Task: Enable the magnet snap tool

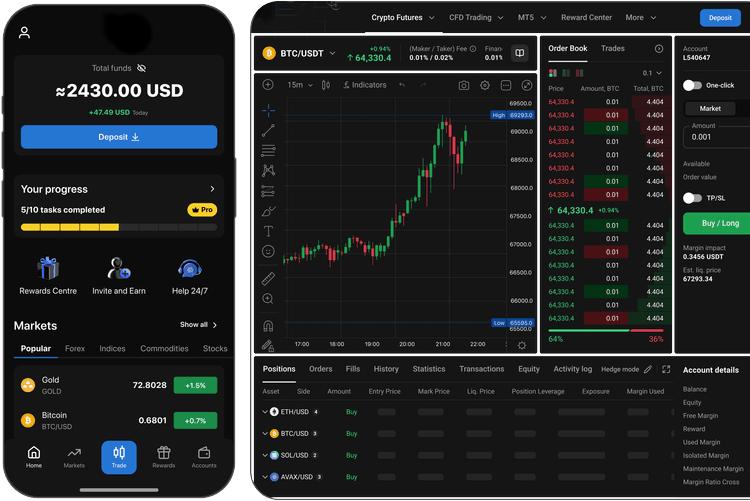Action: [268, 325]
